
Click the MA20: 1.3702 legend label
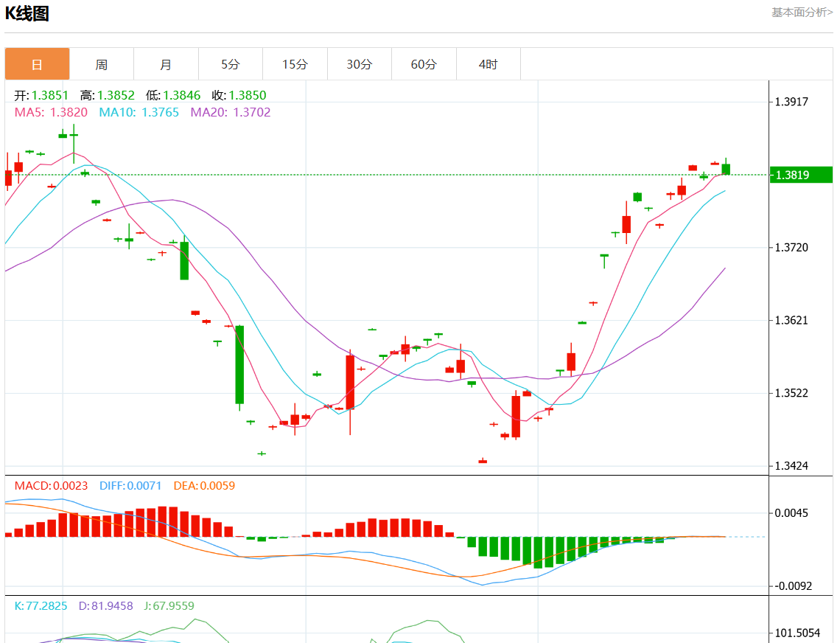[231, 112]
